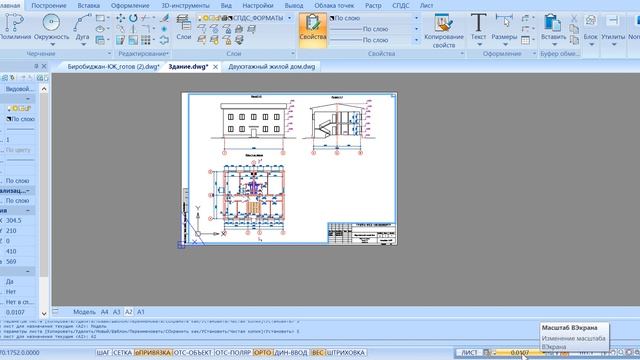Click Копирование свойств tool
The height and width of the screenshot is (360, 640).
[444, 31]
